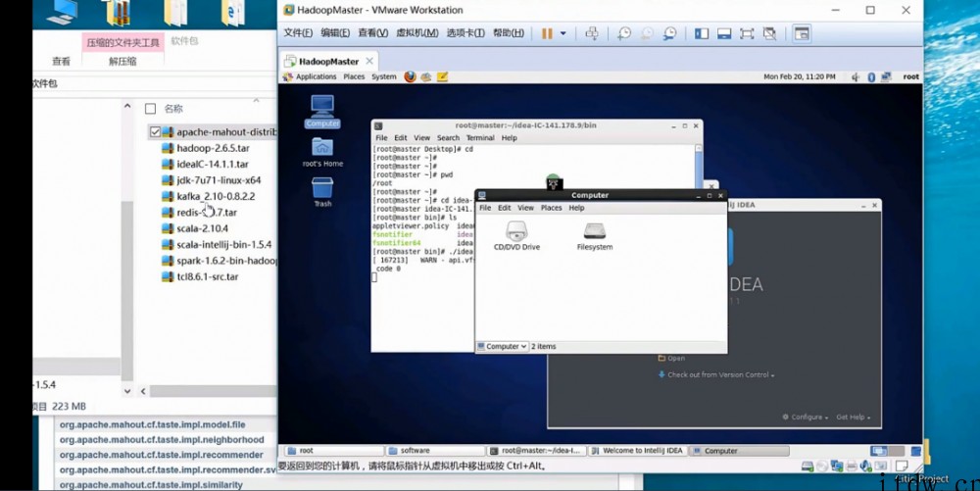Switch to root taskbar window button
This screenshot has height=491, width=980.
[334, 451]
